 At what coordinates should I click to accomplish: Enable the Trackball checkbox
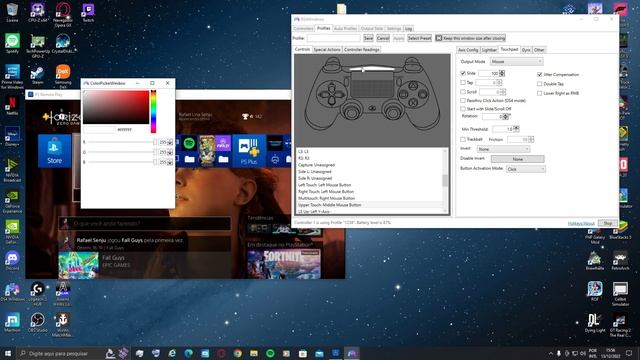[463, 139]
